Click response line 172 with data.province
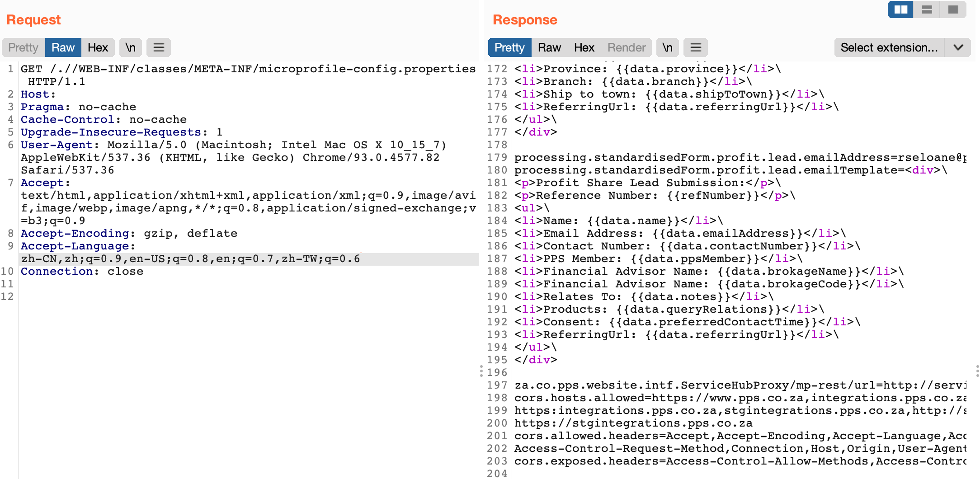Screen dimensions: 980x479 648,69
